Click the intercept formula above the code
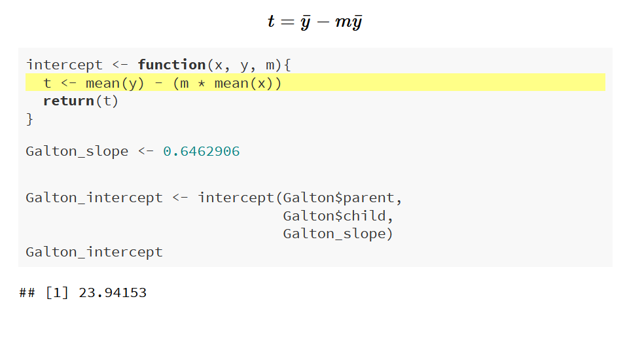 click(315, 22)
